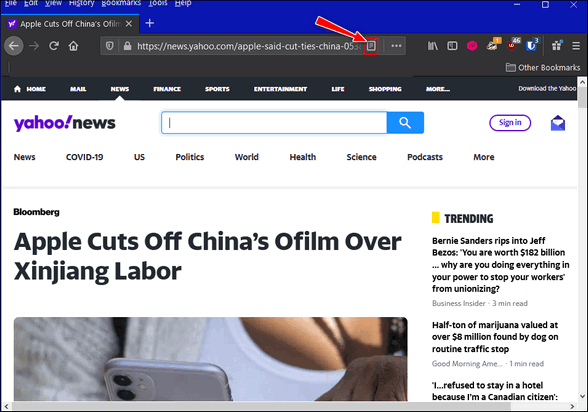Open a new tab with plus button
This screenshot has width=588, height=412.
[150, 23]
